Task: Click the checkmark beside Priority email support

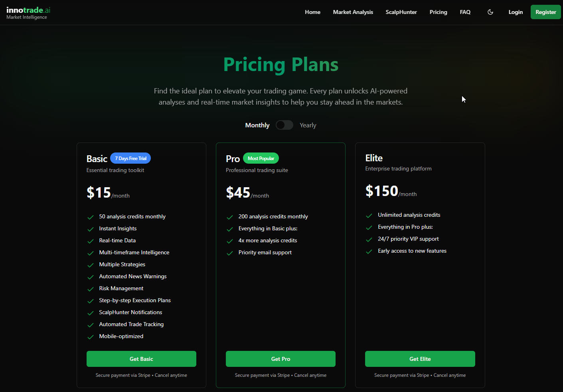Action: (230, 253)
